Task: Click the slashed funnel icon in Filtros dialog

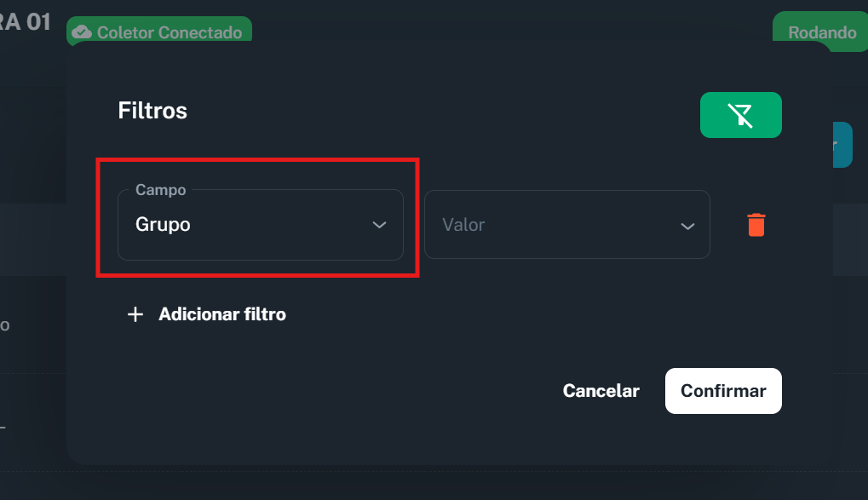Action: [x=740, y=114]
